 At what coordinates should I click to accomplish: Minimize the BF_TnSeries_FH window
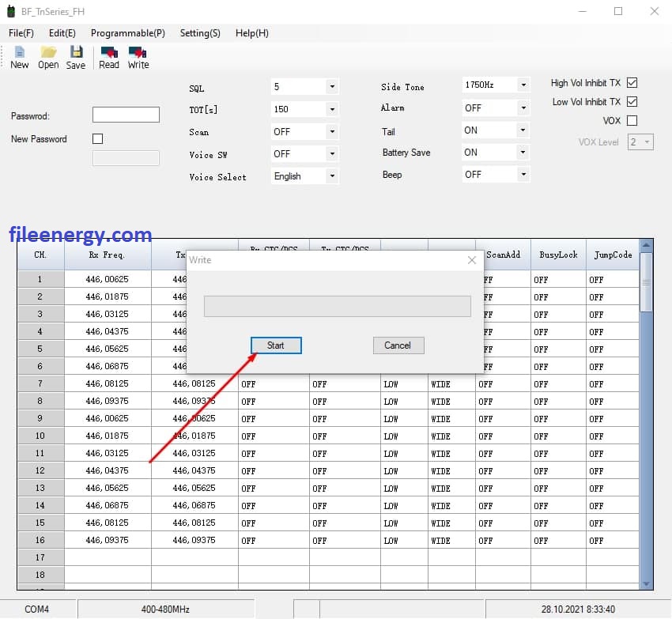(583, 12)
